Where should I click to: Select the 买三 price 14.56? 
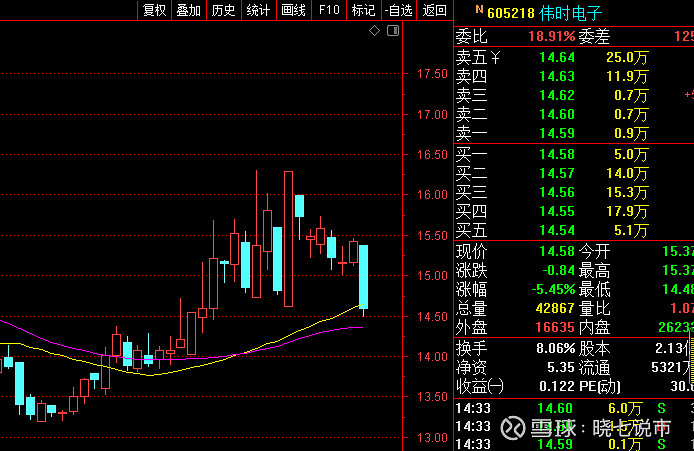pos(557,192)
